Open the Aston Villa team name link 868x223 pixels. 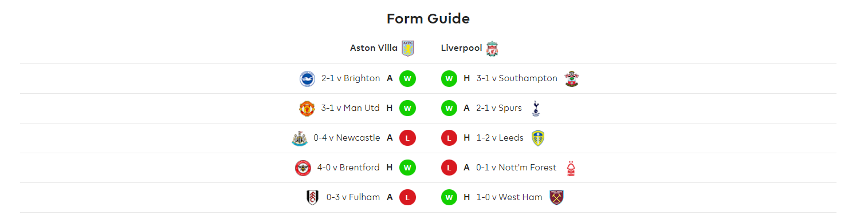pyautogui.click(x=374, y=48)
